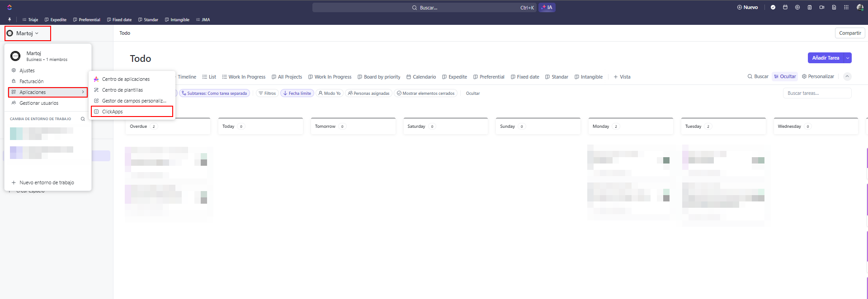Toggle the Modo Yo filter
Image resolution: width=868 pixels, height=299 pixels.
pyautogui.click(x=329, y=93)
